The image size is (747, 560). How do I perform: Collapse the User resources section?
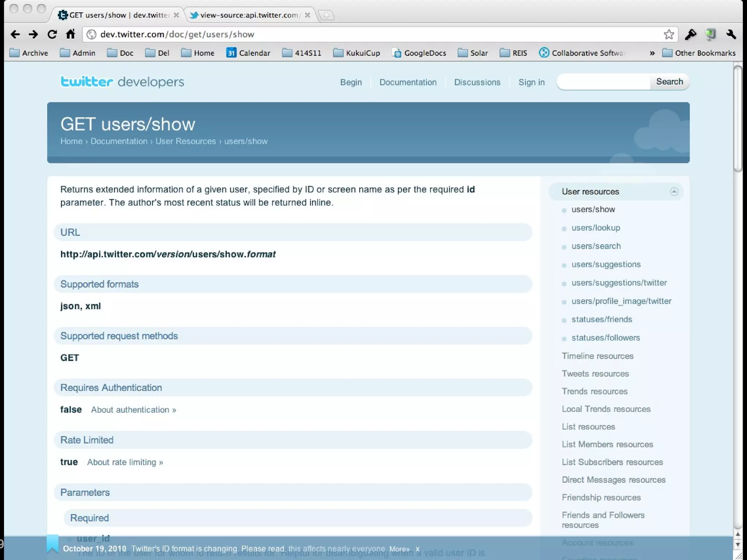click(x=674, y=191)
